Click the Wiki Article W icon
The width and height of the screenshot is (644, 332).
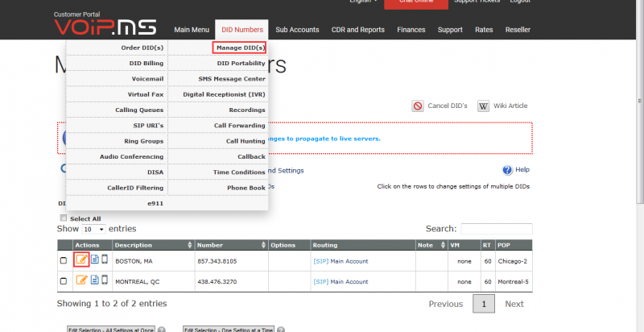click(x=484, y=106)
